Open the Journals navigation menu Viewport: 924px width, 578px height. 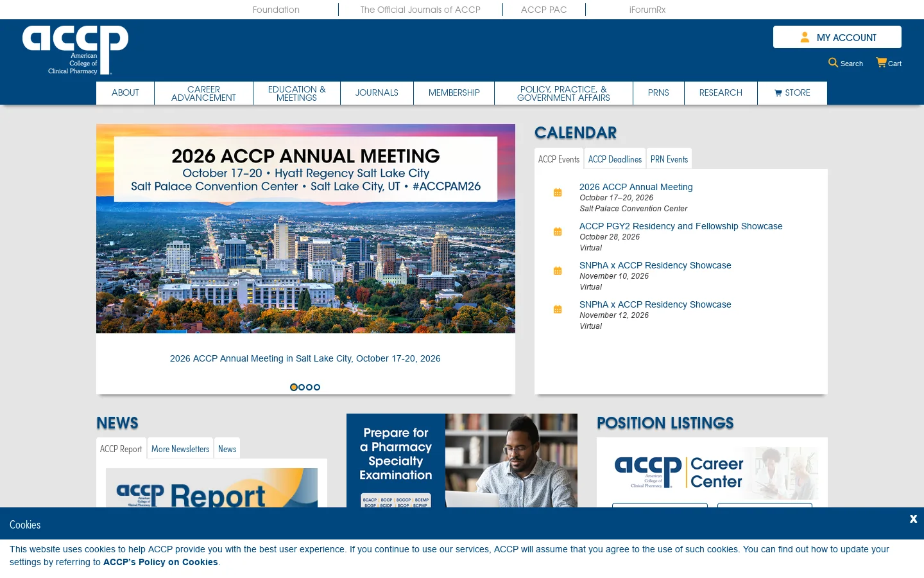click(x=377, y=93)
